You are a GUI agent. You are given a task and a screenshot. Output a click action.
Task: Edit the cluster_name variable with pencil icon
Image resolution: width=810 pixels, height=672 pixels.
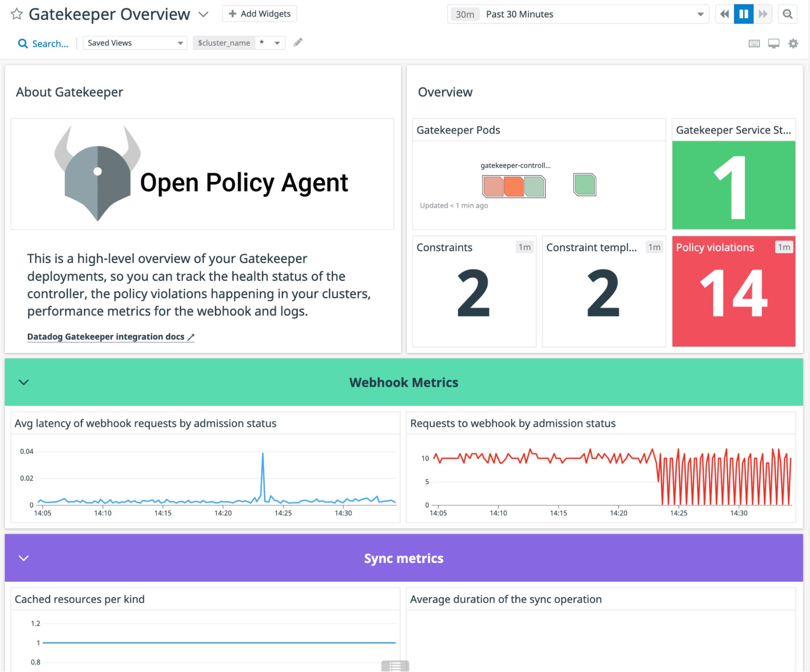coord(298,43)
